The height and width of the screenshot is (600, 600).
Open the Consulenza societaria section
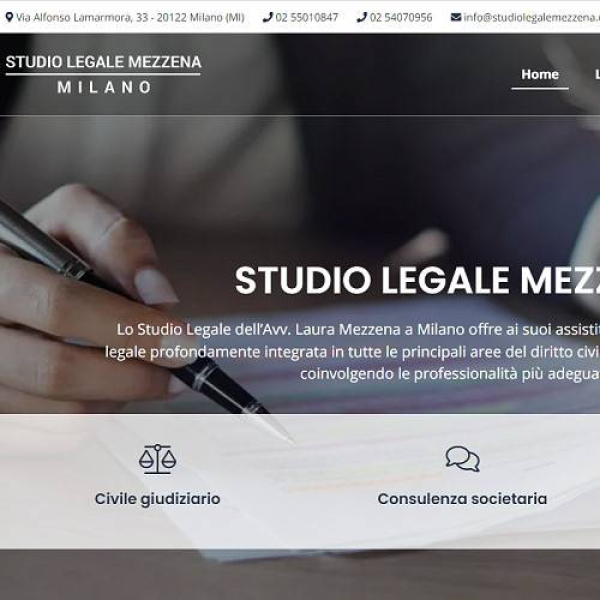(462, 499)
